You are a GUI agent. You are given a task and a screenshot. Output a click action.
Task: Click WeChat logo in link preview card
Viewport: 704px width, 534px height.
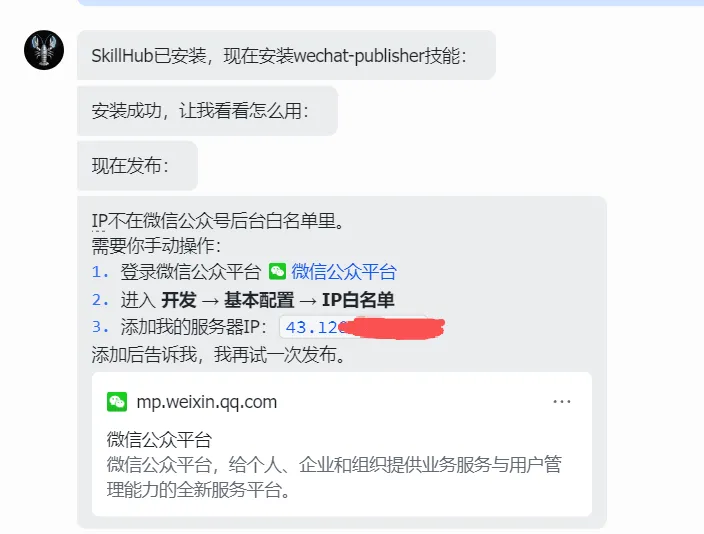[x=117, y=402]
